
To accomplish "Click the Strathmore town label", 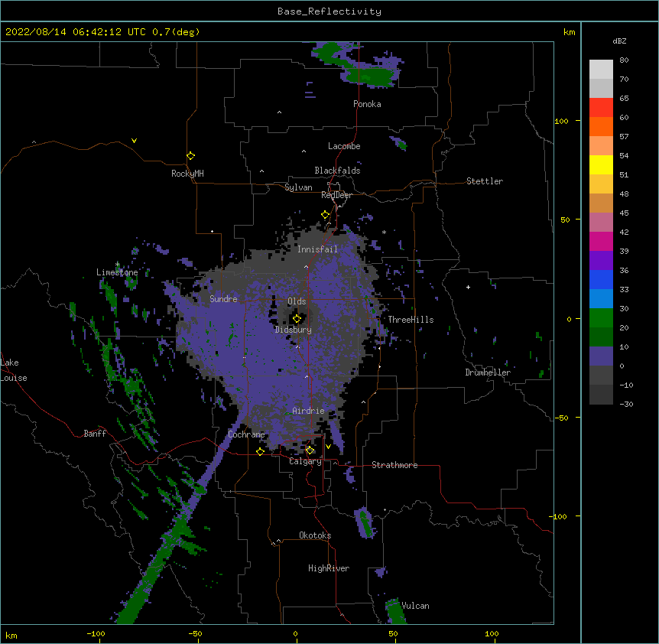I will pyautogui.click(x=394, y=465).
